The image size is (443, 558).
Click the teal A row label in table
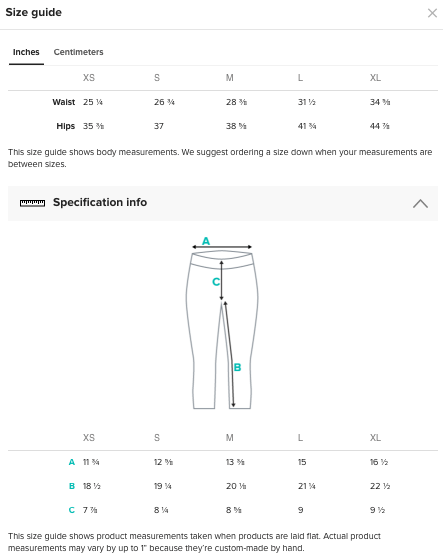[x=72, y=462]
